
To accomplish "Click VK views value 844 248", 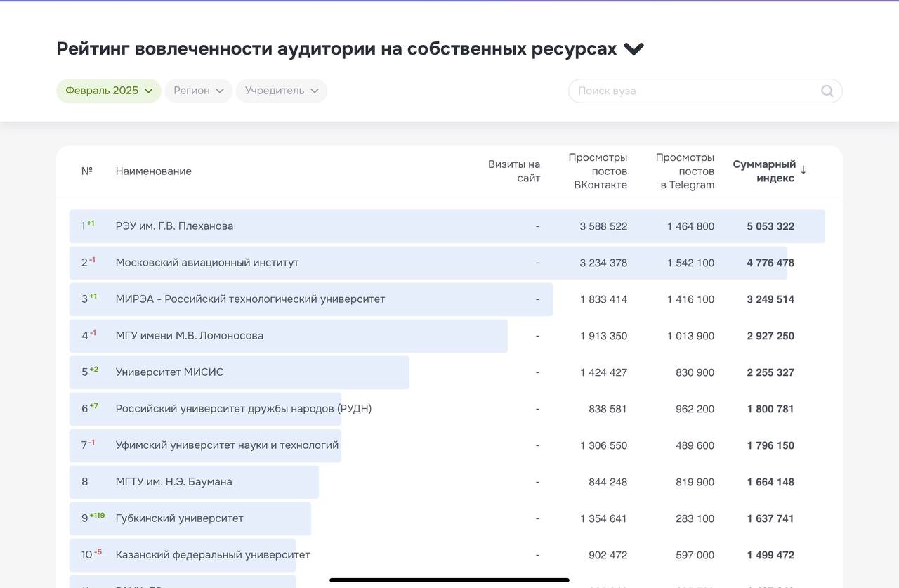I will tap(608, 482).
